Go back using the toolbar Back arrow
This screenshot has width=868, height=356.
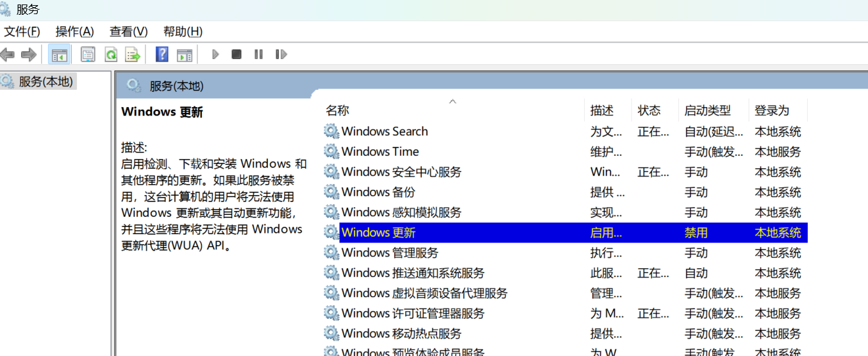pyautogui.click(x=7, y=55)
